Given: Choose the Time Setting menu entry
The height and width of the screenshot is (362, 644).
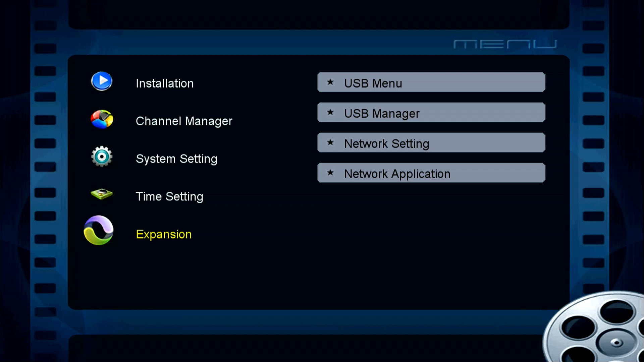Looking at the screenshot, I should pyautogui.click(x=169, y=197).
